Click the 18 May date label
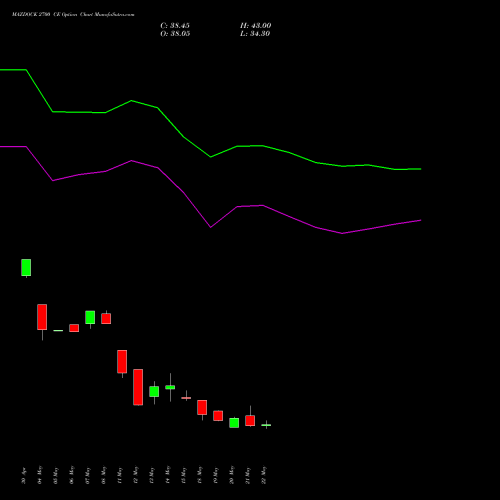 200,475
